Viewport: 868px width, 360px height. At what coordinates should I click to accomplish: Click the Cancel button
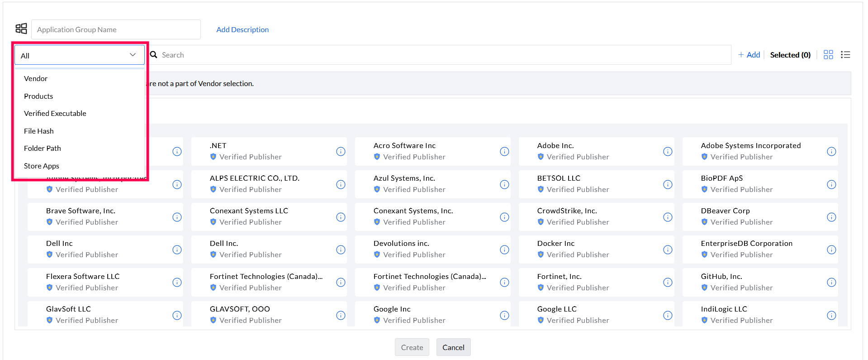pos(453,347)
